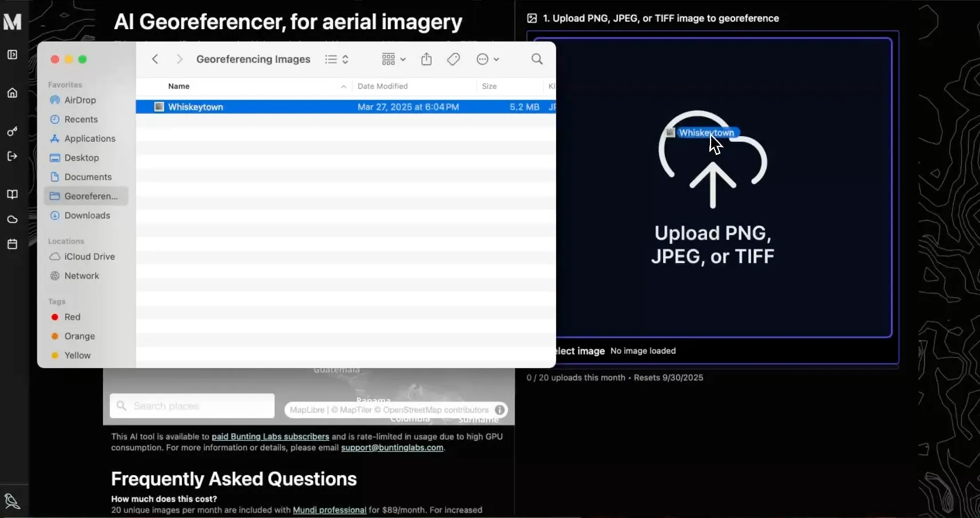The width and height of the screenshot is (980, 518).
Task: Open the home icon in left sidebar
Action: (x=12, y=93)
